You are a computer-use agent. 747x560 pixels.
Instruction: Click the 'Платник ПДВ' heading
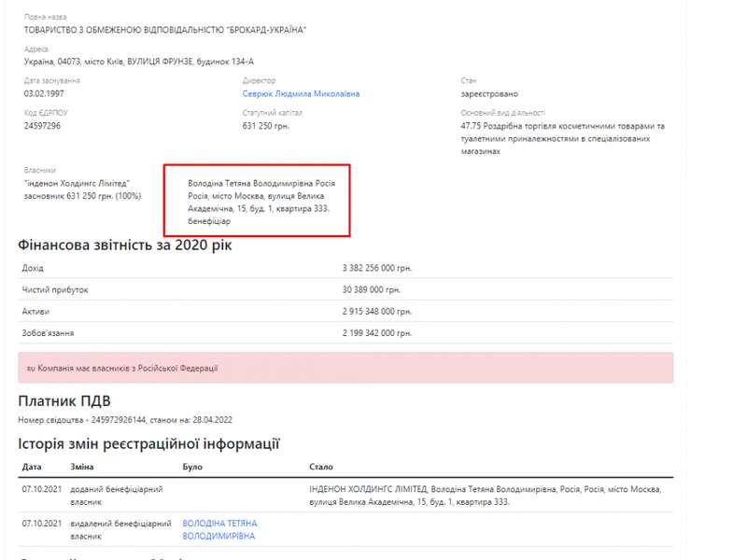65,401
